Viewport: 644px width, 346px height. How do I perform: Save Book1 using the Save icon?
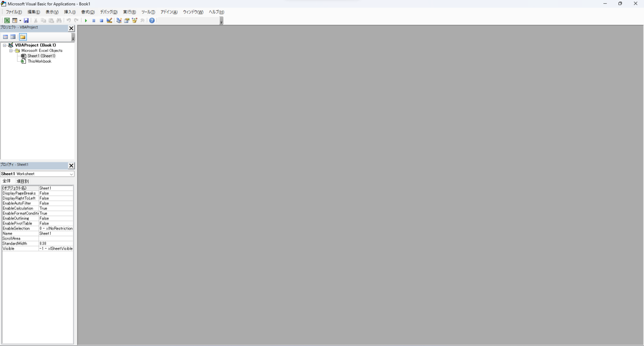[26, 20]
